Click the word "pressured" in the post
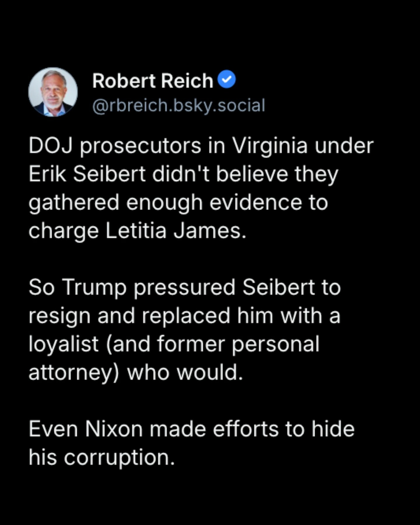The height and width of the screenshot is (525, 420). [x=184, y=287]
